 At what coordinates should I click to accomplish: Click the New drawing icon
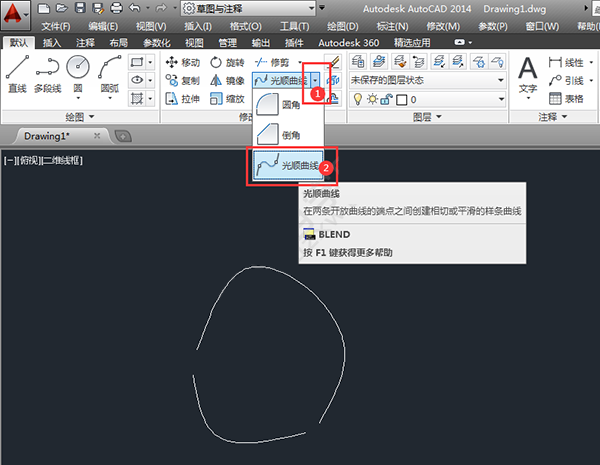pyautogui.click(x=44, y=8)
